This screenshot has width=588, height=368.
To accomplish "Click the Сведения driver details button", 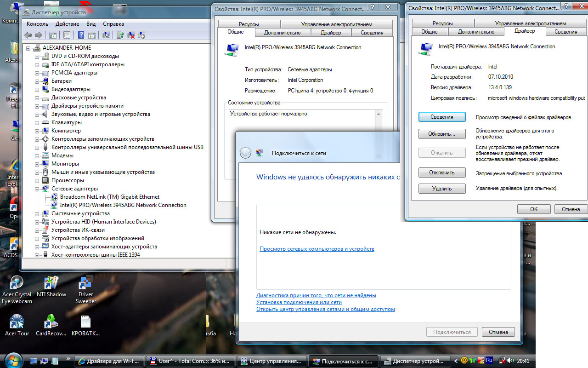I will click(x=442, y=117).
